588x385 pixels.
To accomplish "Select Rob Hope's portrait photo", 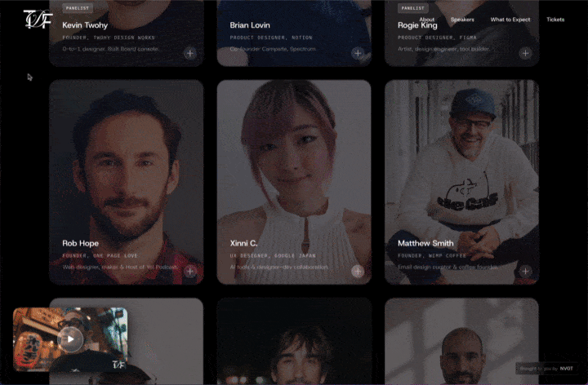I will click(x=126, y=163).
